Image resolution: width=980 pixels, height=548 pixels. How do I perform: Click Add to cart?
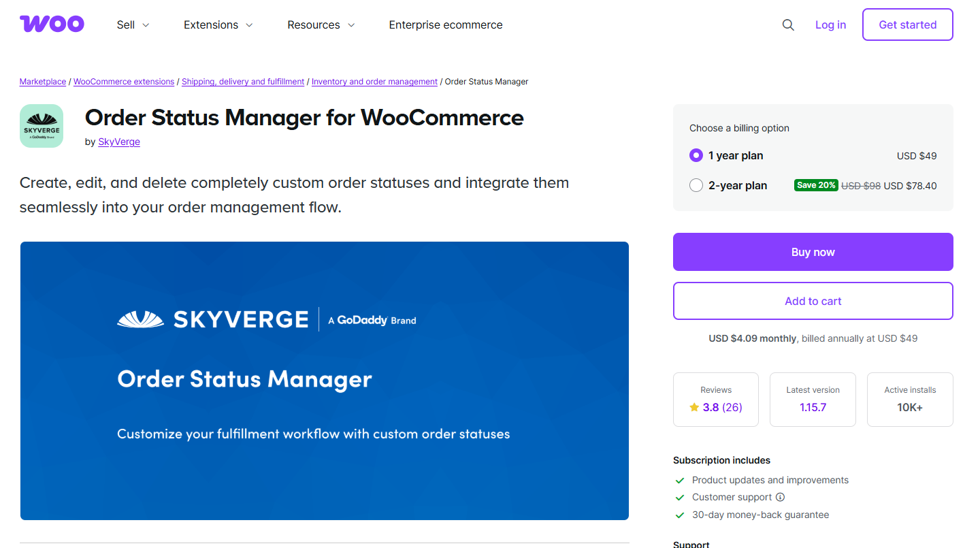tap(813, 301)
